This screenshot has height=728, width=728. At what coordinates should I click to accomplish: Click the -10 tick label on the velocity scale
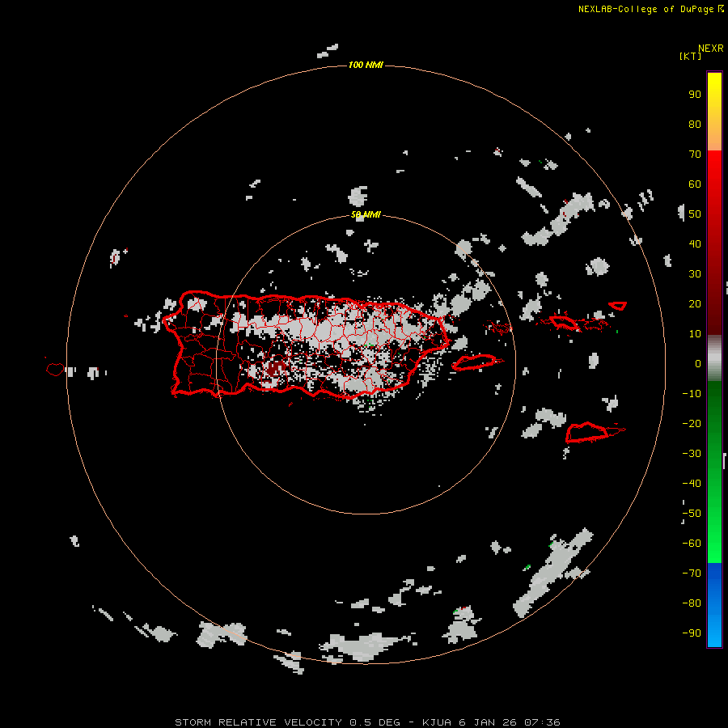pos(692,394)
